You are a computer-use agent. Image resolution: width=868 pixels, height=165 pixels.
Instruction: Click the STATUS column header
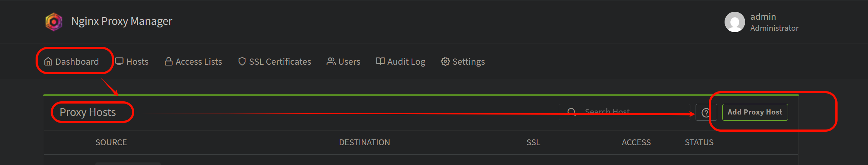point(699,142)
